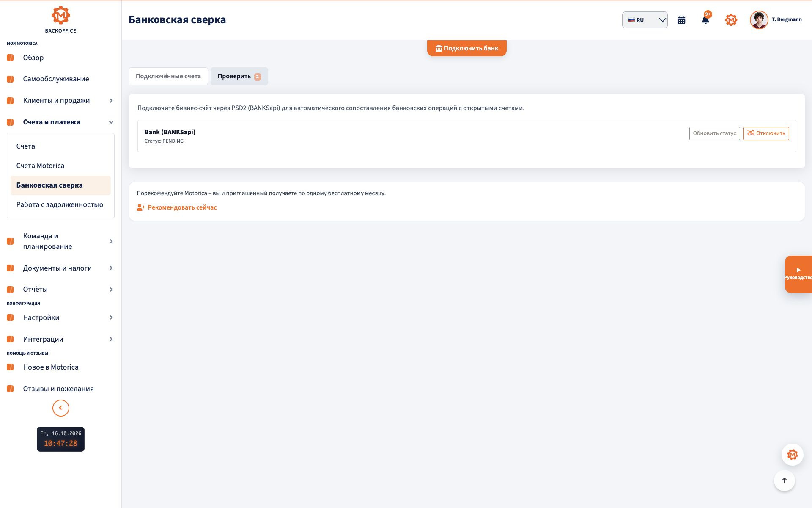Image resolution: width=812 pixels, height=508 pixels.
Task: Switch to Подключённые счета tab
Action: (168, 76)
